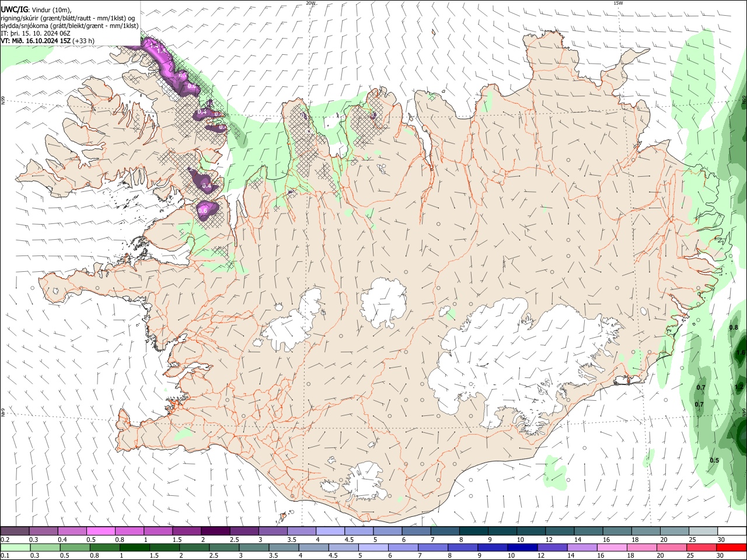
Task: Click the 'IT: þri. 15. 10. 2024 06Z' line
Action: click(x=36, y=33)
